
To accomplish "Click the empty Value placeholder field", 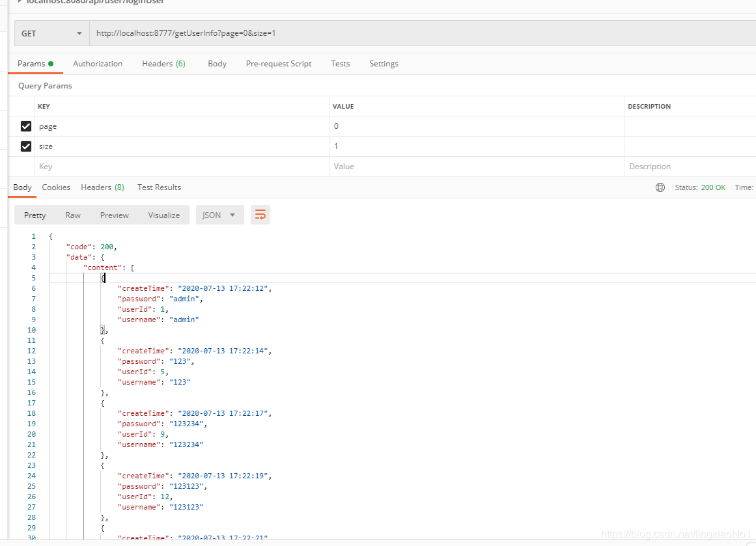I will [x=477, y=167].
